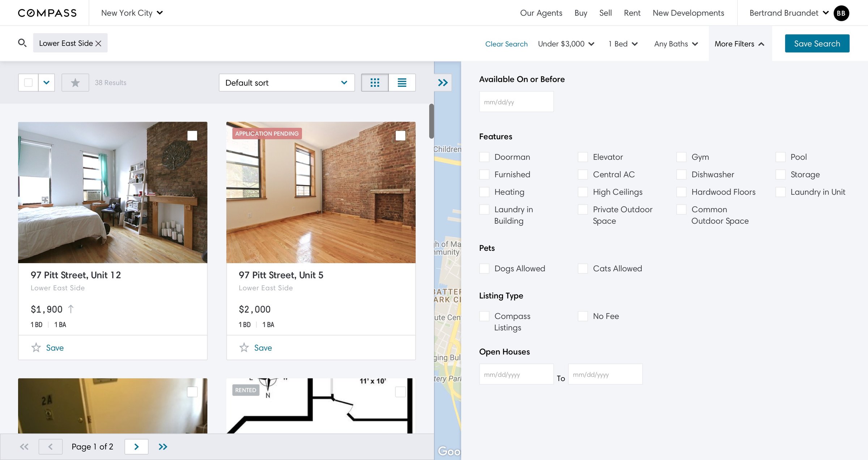Screen dimensions: 868x460
Task: Switch to grid view
Action: click(x=375, y=83)
